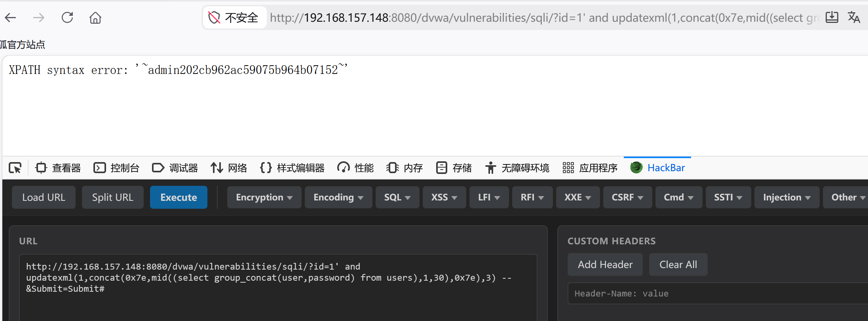Click the 控制台 console icon
The image size is (868, 321).
[x=99, y=168]
